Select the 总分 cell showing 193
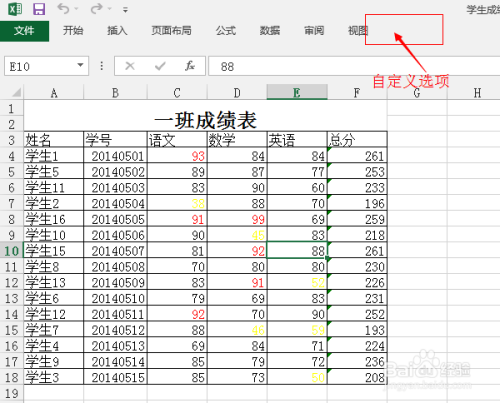This screenshot has height=403, width=500. coord(357,330)
